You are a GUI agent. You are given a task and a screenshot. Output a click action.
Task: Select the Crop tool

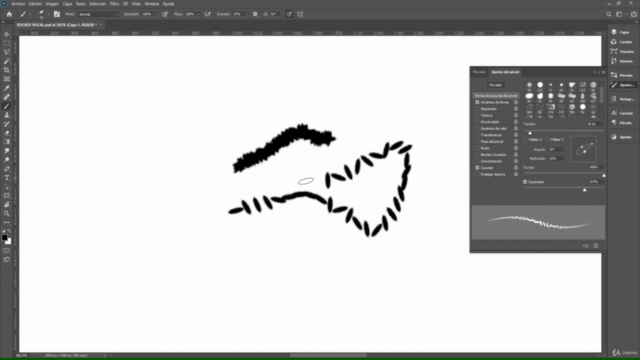(7, 70)
